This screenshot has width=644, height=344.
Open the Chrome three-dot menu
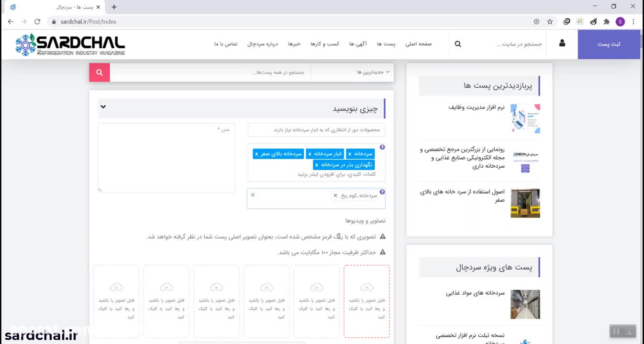tap(633, 21)
